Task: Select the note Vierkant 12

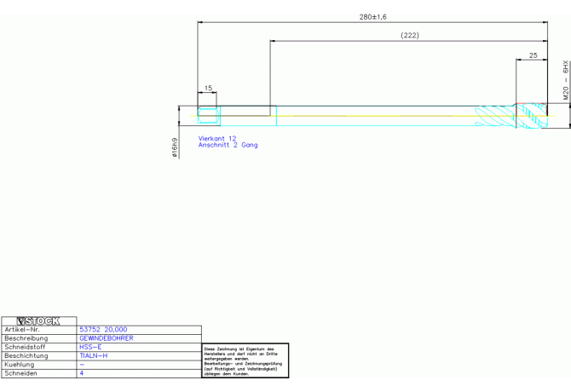Action: tap(217, 138)
